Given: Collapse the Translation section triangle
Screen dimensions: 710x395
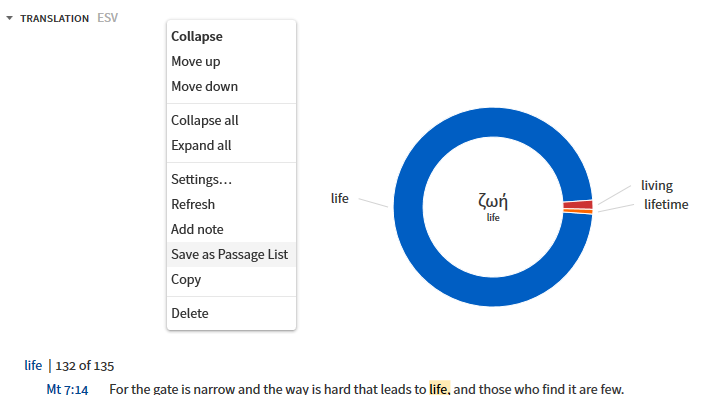Looking at the screenshot, I should (x=10, y=18).
